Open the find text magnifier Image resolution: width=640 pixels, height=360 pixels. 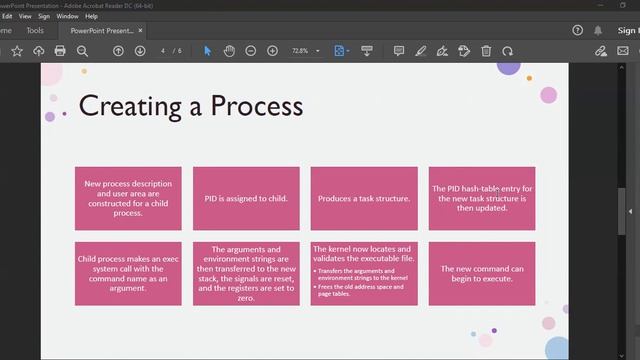coord(82,51)
